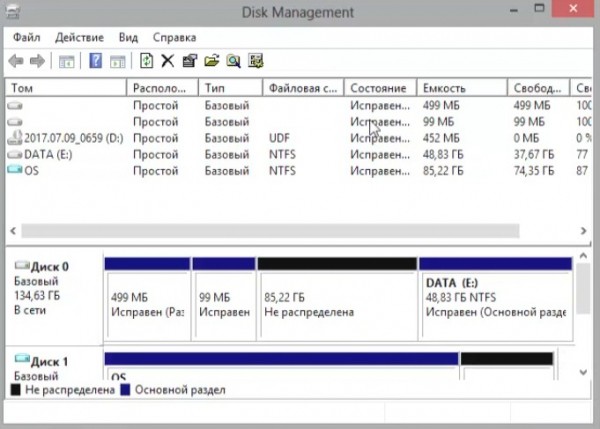Viewport: 600px width, 429px height.
Task: Select the DATA (E:) volume name in list
Action: pos(48,155)
